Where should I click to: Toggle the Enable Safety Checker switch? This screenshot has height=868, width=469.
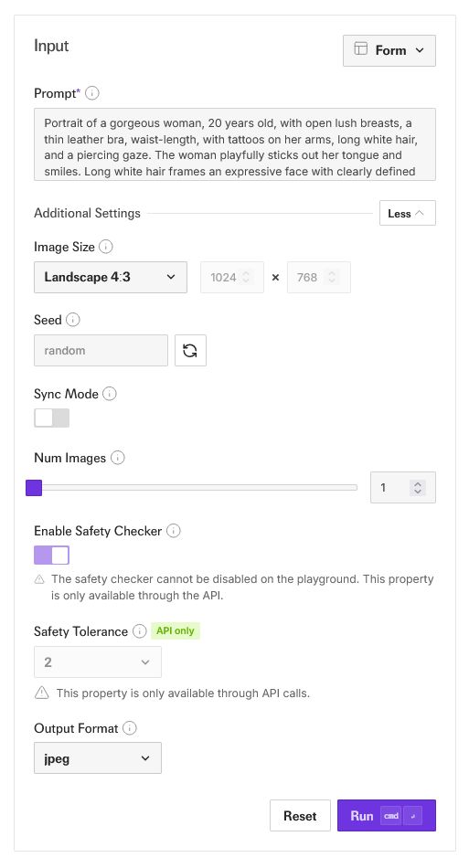coord(51,555)
